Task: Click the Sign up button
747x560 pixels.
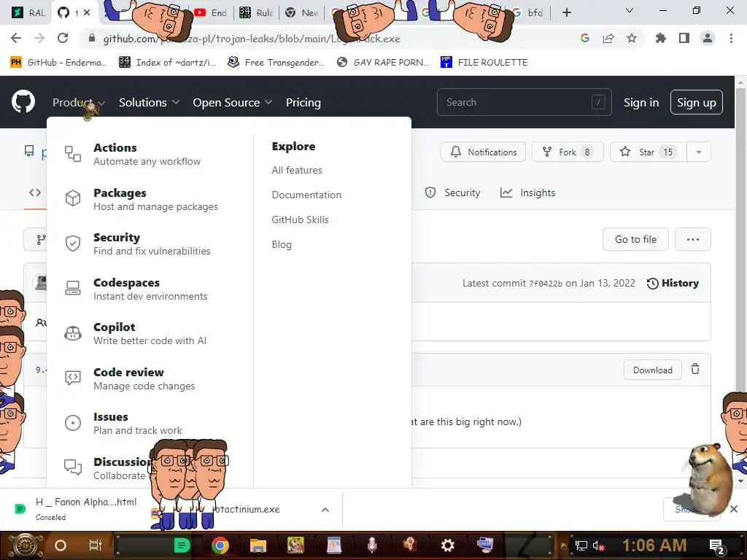Action: click(696, 102)
